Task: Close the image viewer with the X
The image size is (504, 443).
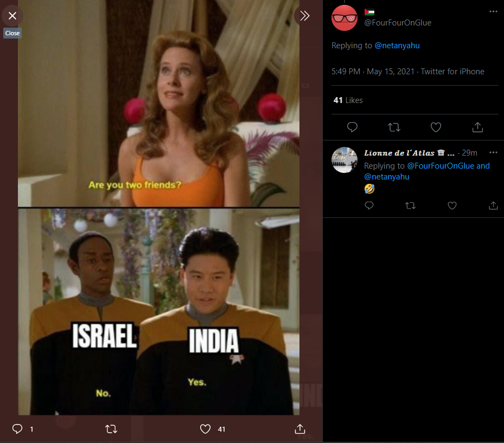Action: click(x=12, y=16)
